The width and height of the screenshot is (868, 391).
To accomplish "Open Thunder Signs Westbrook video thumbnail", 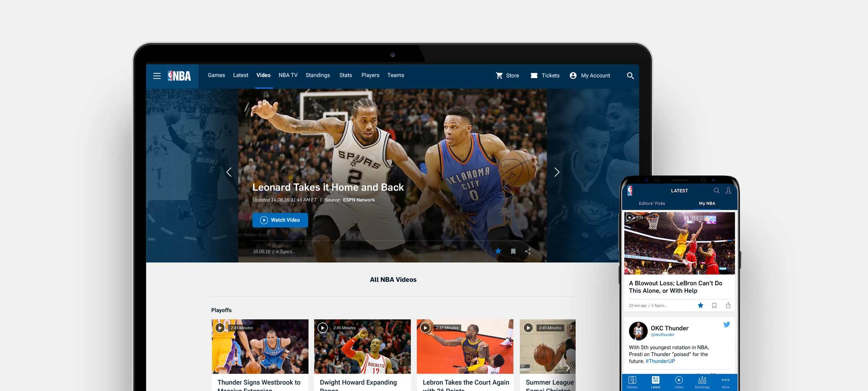I will tap(260, 347).
